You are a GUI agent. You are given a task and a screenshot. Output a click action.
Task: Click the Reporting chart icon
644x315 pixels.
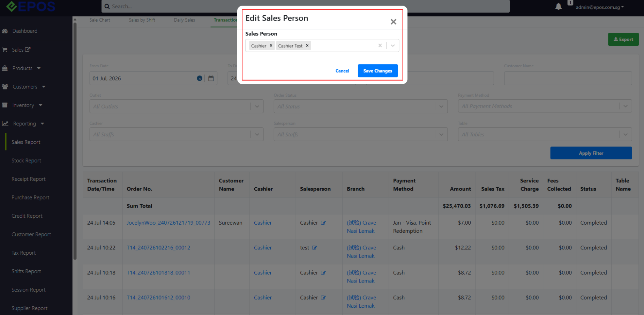click(x=5, y=123)
